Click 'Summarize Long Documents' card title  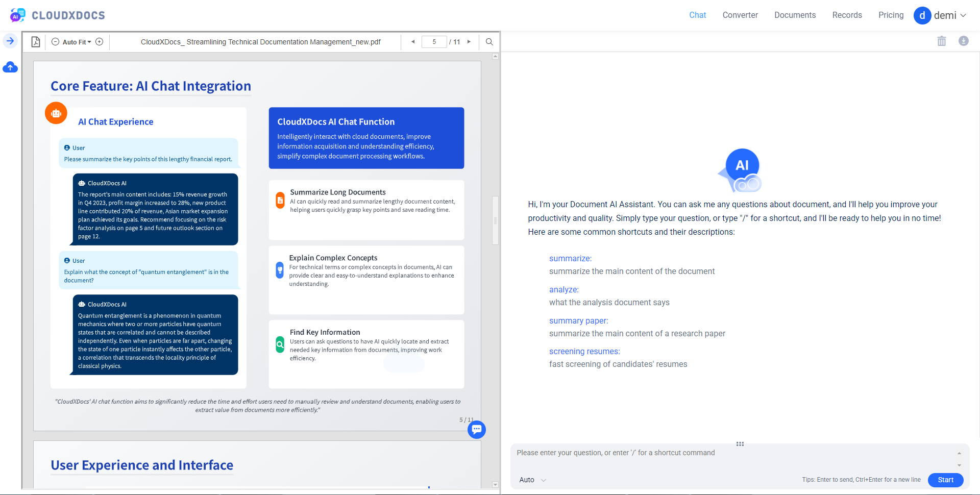pyautogui.click(x=338, y=192)
